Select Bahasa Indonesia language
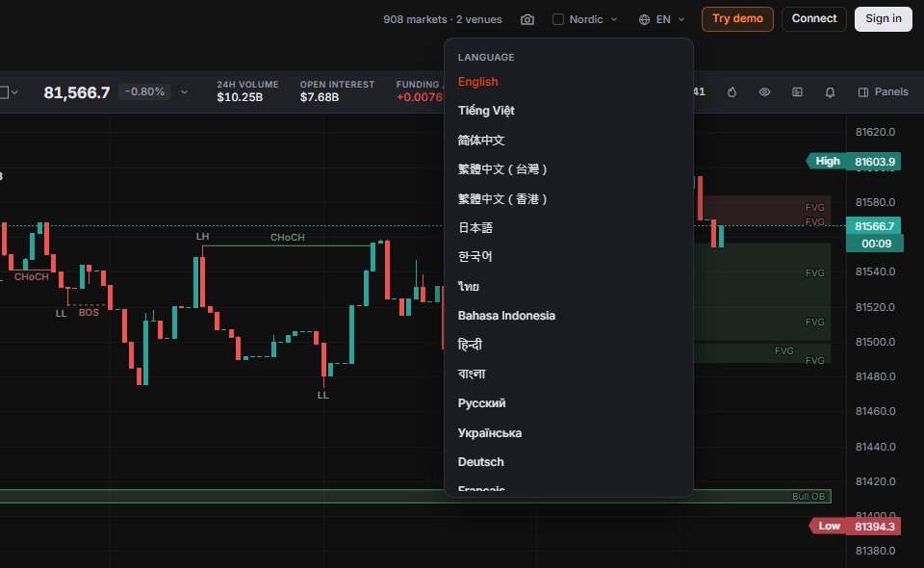Screen dimensions: 924x568 tap(507, 316)
